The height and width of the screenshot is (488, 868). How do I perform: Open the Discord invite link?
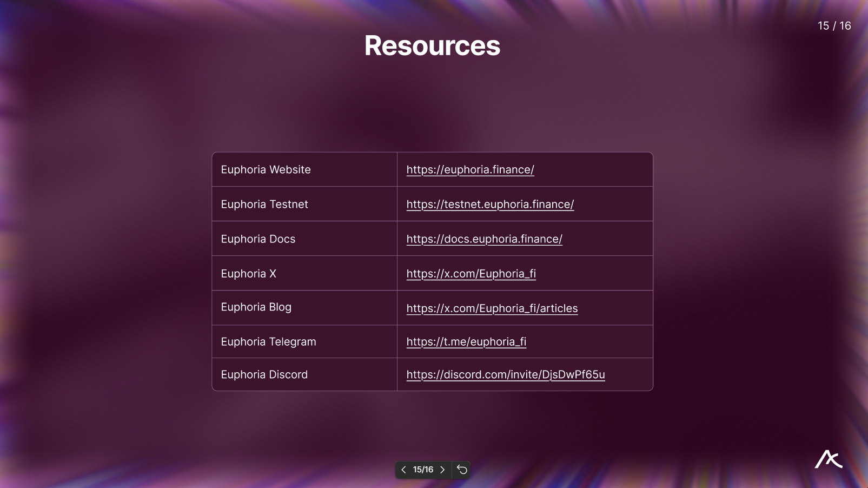tap(505, 375)
